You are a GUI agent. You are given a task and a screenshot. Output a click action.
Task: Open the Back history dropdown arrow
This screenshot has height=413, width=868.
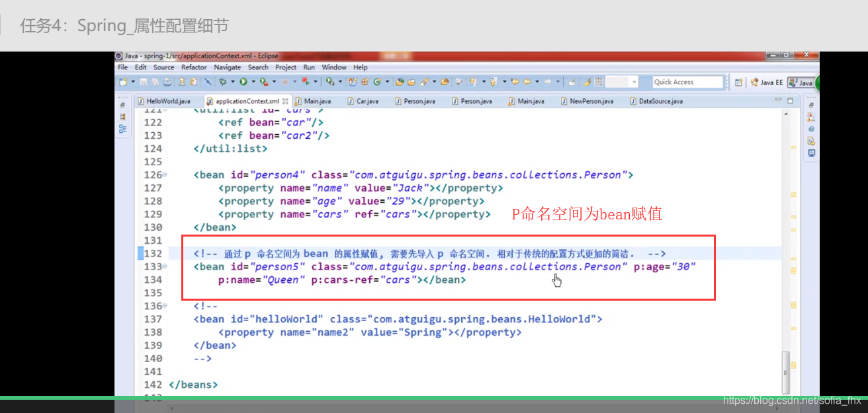537,82
